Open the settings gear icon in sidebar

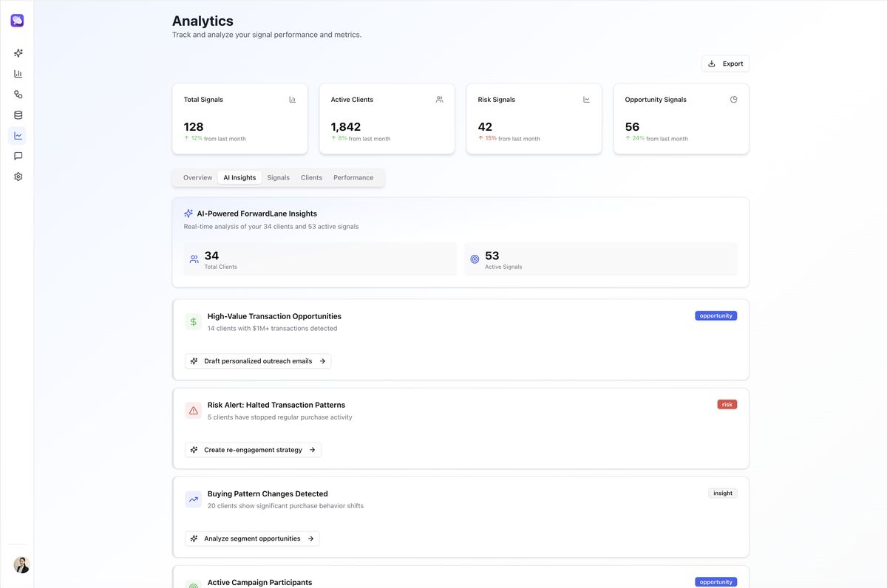(18, 177)
